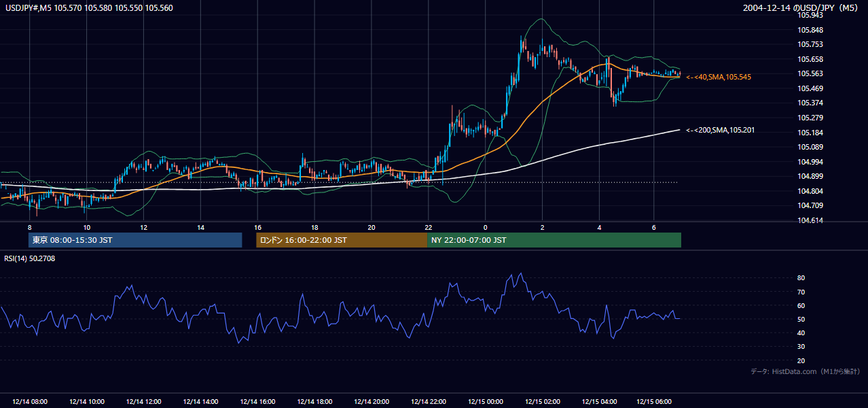Click the 12/15 00:00 date label
The image size is (868, 408).
click(486, 402)
